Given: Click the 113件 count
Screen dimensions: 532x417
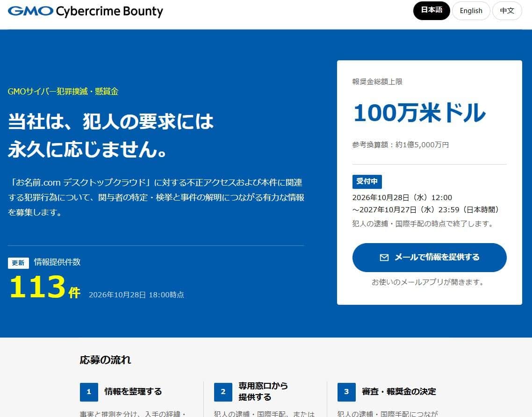Looking at the screenshot, I should (x=45, y=287).
